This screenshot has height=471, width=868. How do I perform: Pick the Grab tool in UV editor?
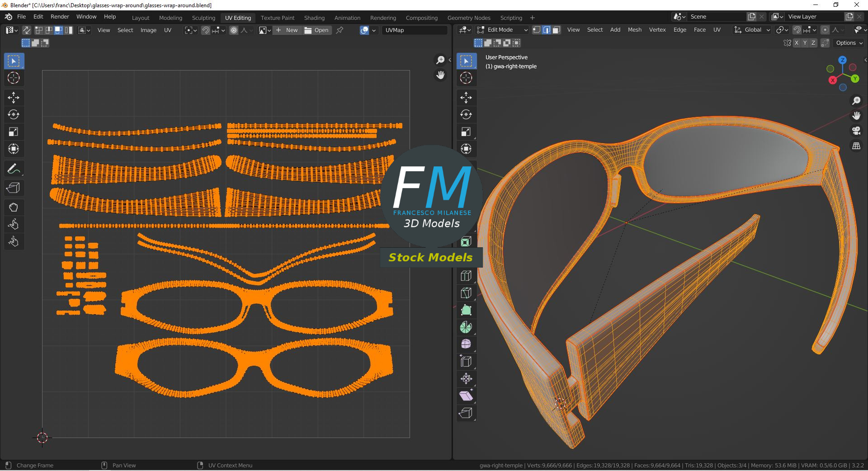coord(13,207)
